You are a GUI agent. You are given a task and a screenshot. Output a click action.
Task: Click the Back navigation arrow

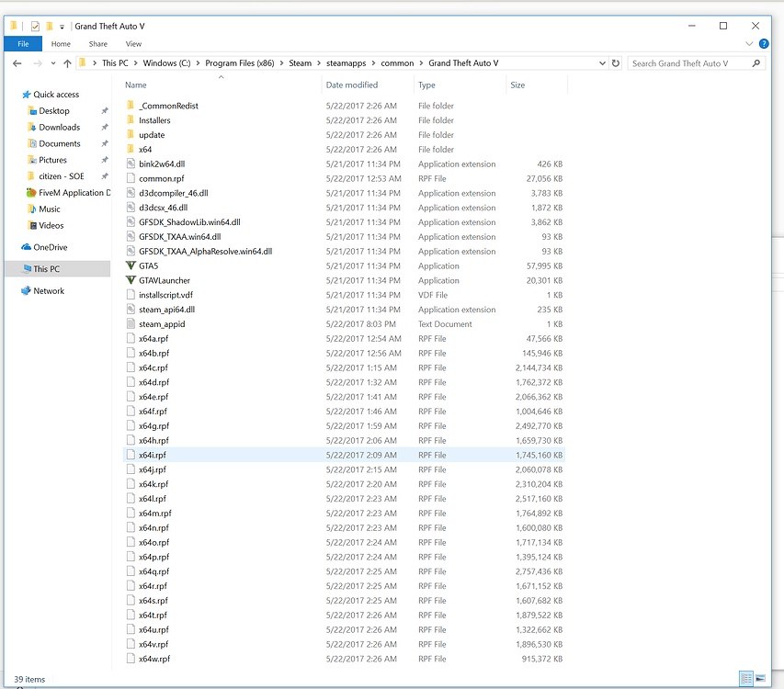pyautogui.click(x=17, y=63)
